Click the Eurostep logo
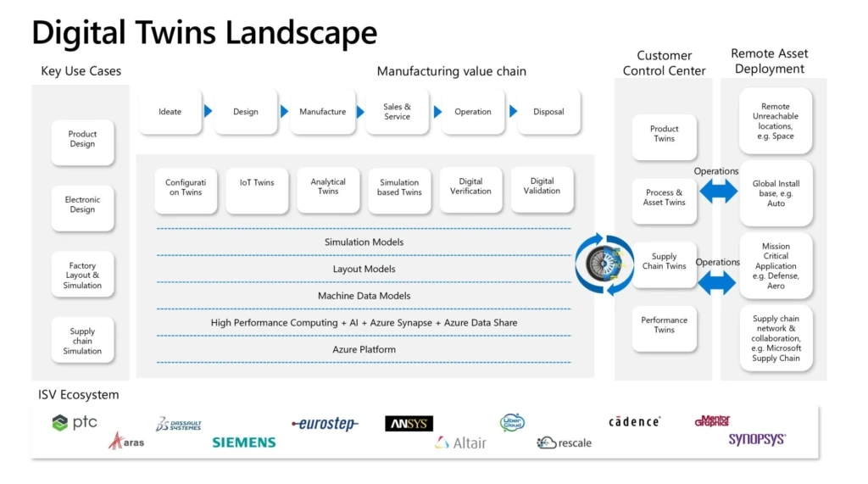 [x=325, y=424]
